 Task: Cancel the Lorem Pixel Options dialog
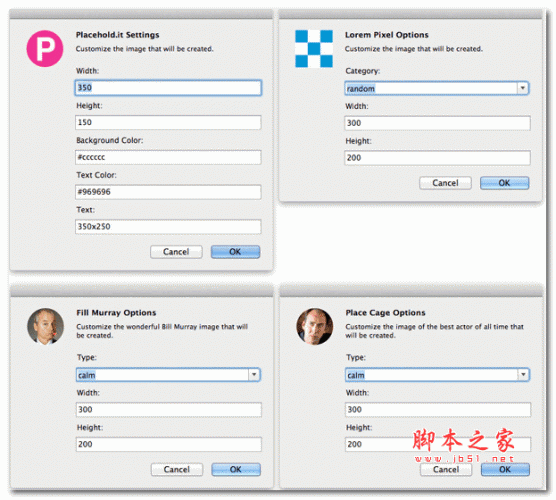pos(445,183)
